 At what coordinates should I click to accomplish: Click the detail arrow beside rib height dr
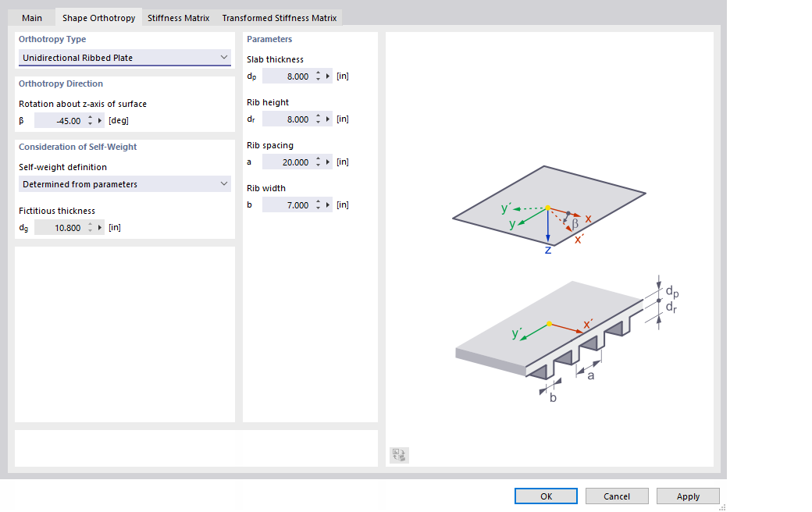(x=327, y=119)
